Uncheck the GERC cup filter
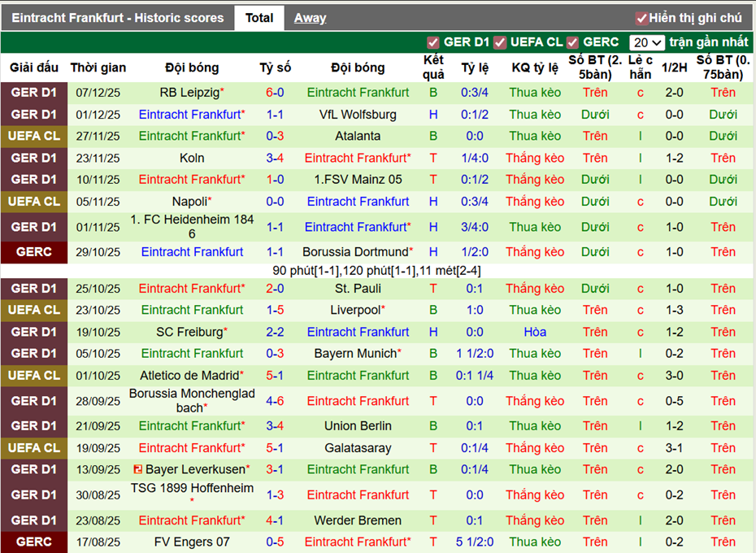The image size is (756, 553). [572, 42]
